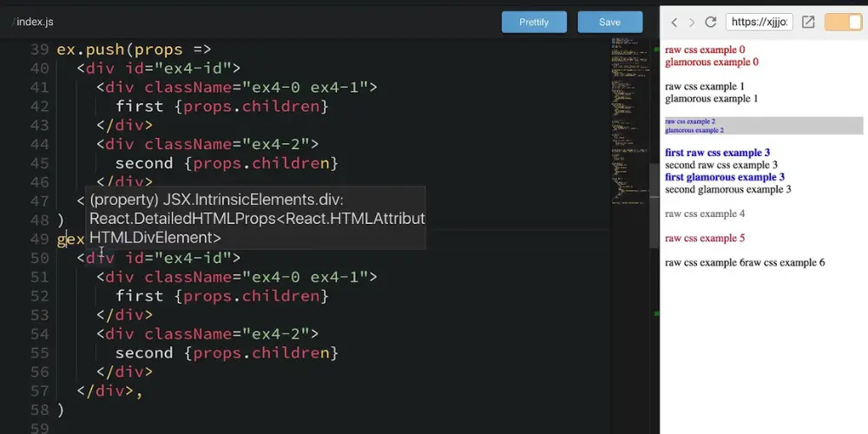
Task: Click the Prettify button
Action: (534, 23)
